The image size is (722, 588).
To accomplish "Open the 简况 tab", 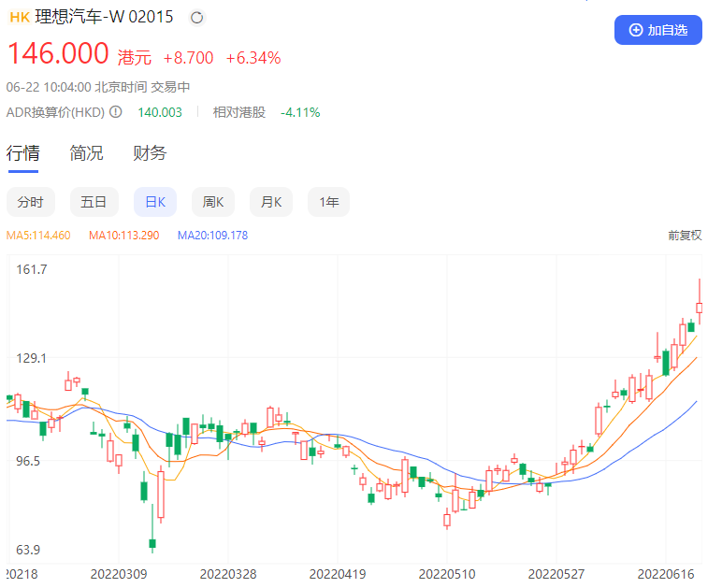I will [x=86, y=152].
